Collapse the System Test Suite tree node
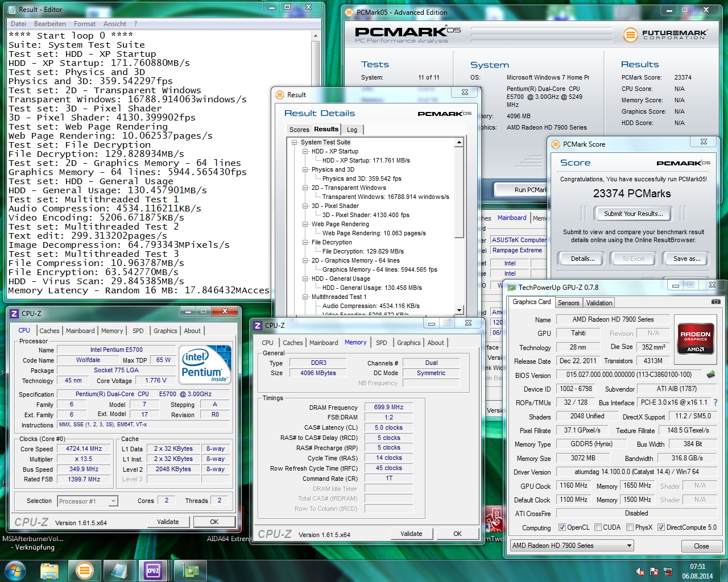This screenshot has height=582, width=728. (295, 143)
